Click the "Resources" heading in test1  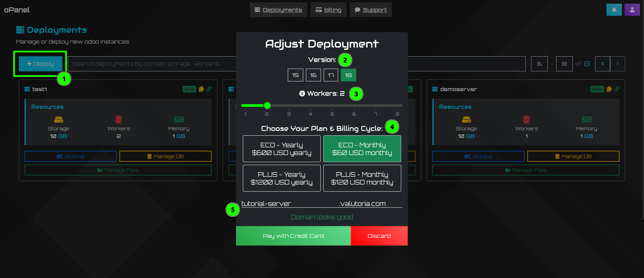click(x=47, y=107)
